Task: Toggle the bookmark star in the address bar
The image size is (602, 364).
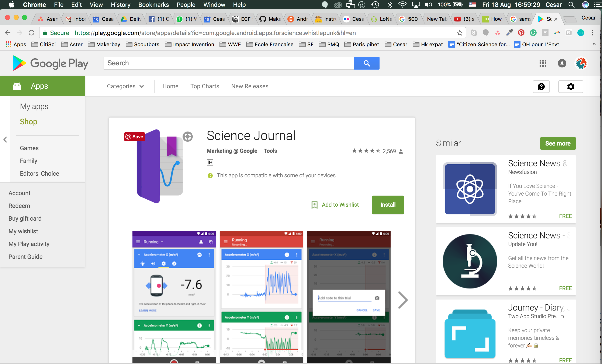Action: point(460,33)
